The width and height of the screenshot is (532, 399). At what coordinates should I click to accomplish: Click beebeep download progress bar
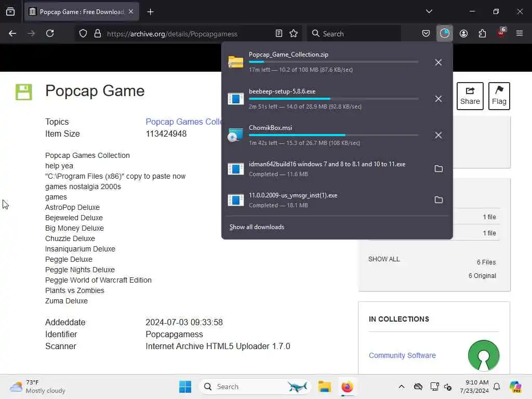334,99
